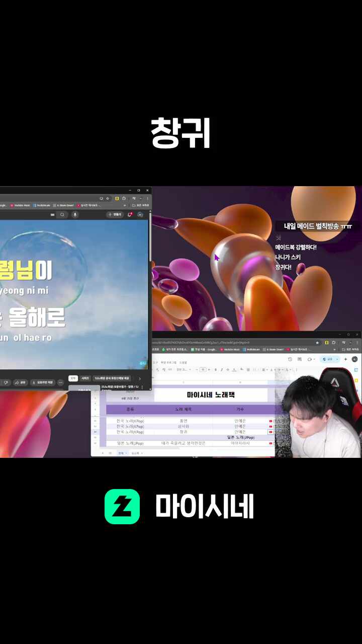Dislike the video with thumbs-down
362x644 pixels.
pyautogui.click(x=6, y=382)
